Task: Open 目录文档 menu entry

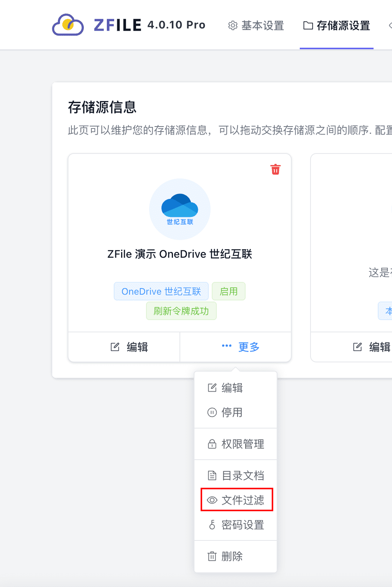Action: click(242, 475)
